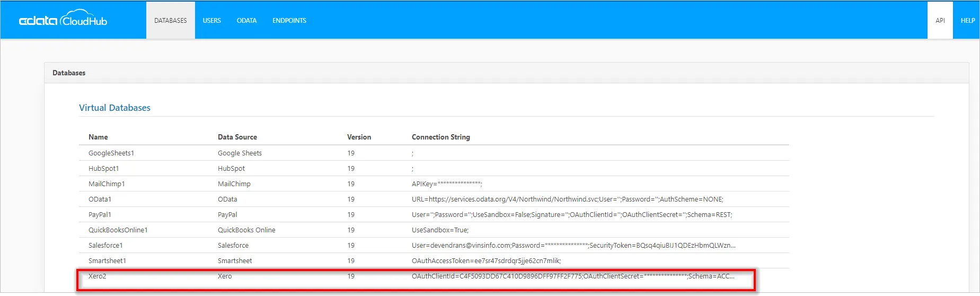This screenshot has height=296, width=980.
Task: Select the MailChimp1 database name
Action: point(107,184)
